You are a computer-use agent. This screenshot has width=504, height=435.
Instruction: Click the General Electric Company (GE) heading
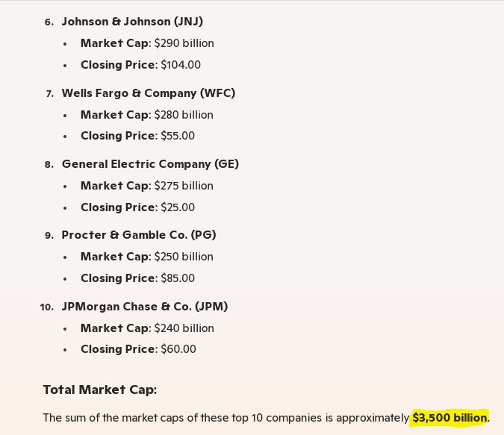tap(150, 164)
